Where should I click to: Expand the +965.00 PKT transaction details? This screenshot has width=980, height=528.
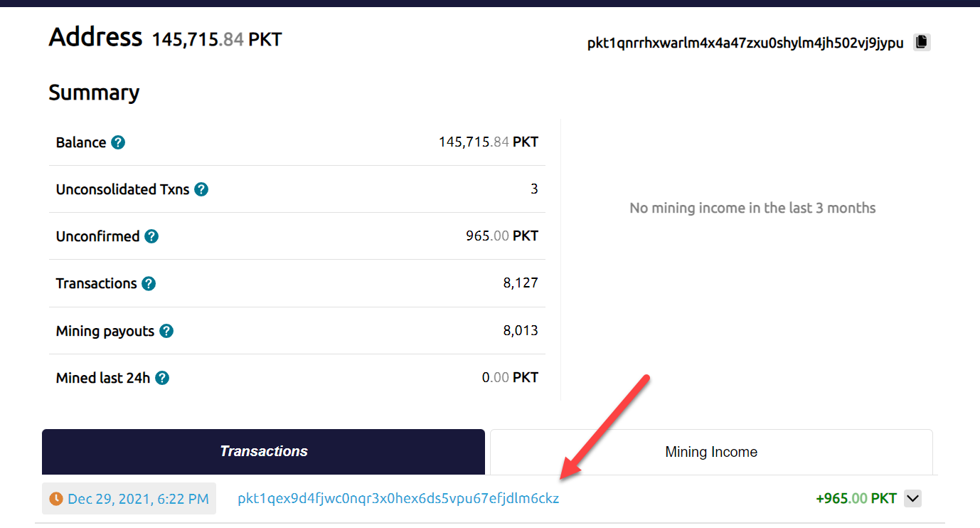click(912, 499)
